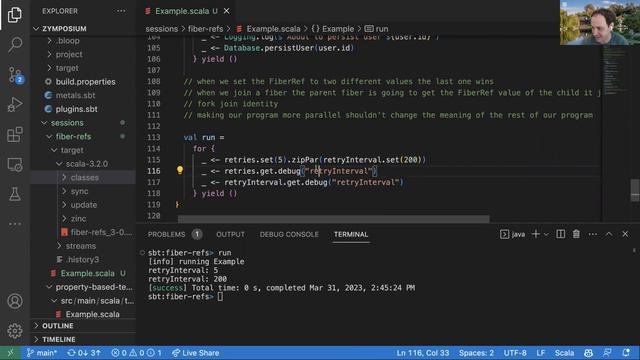Open terminal panel more actions menu
This screenshot has width=640, height=360.
click(x=593, y=234)
